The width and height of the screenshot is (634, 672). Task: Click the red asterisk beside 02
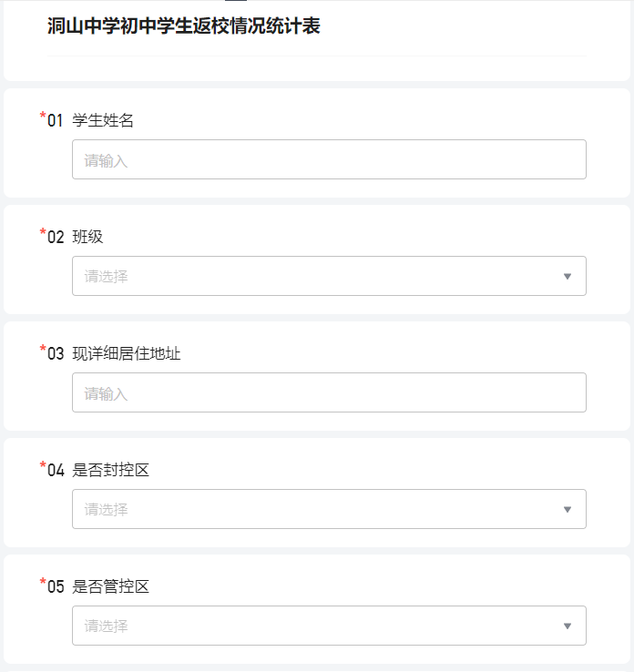(43, 232)
